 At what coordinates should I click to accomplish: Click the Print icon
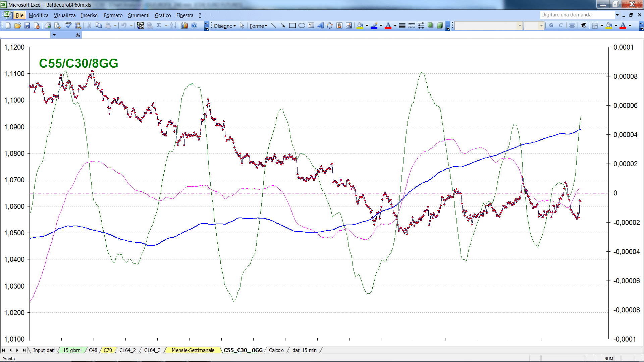click(48, 25)
